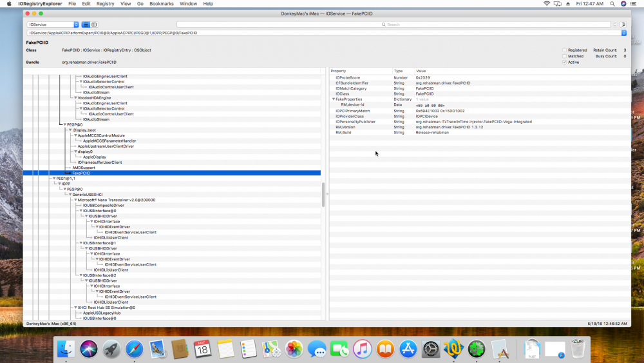
Task: Collapse the AppleMCCSControlModule node
Action: tap(75, 135)
